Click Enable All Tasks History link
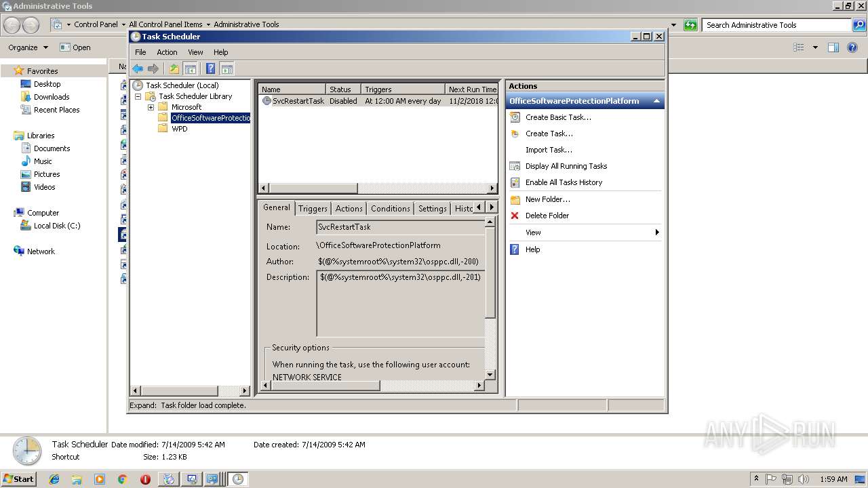This screenshot has height=488, width=868. [x=564, y=182]
